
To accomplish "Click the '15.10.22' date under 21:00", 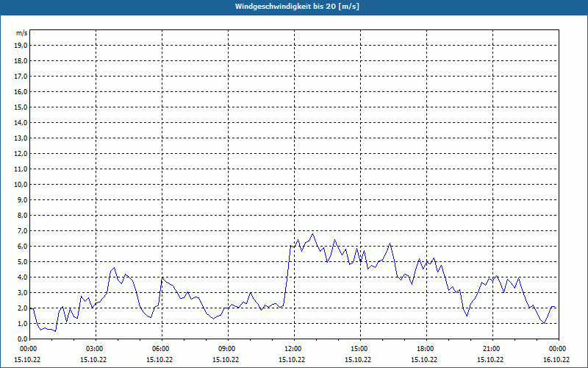I will [490, 359].
